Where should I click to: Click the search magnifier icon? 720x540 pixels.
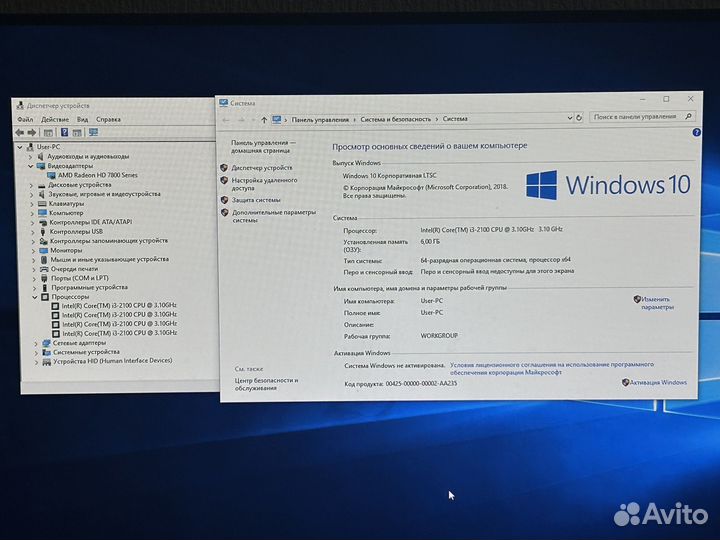click(688, 116)
